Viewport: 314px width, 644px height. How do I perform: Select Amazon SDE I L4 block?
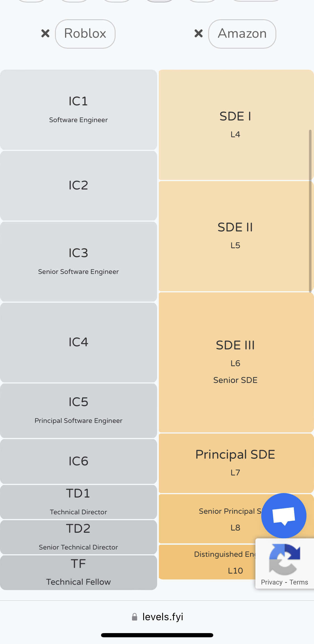[235, 125]
